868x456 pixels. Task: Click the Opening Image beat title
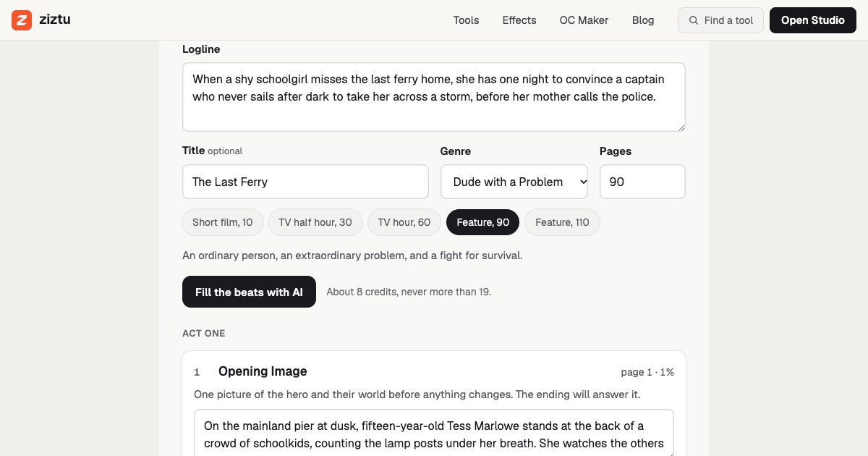(x=263, y=371)
